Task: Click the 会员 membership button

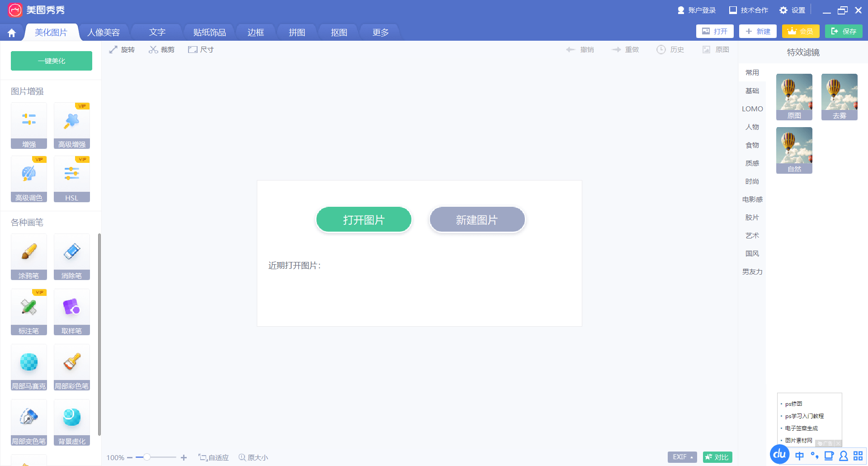Action: click(x=801, y=31)
